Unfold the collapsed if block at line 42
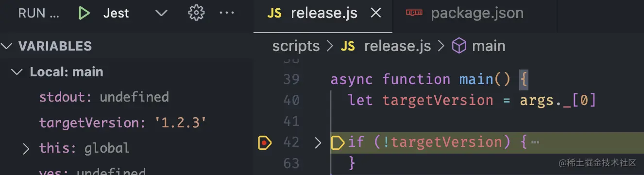Screen dimensions: 644x175 pyautogui.click(x=318, y=142)
